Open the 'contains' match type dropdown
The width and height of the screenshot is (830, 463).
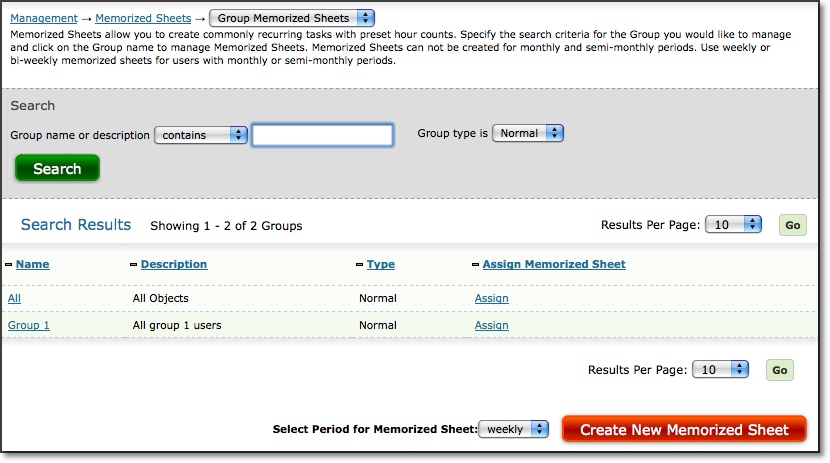tap(201, 135)
